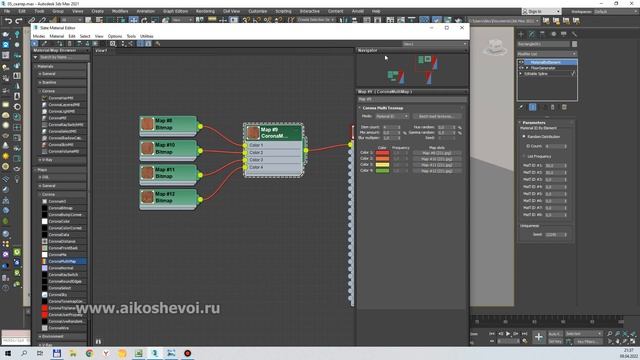The height and width of the screenshot is (360, 640).
Task: Click the CoronaMultiMap node preview thumbnail
Action: coord(253,133)
